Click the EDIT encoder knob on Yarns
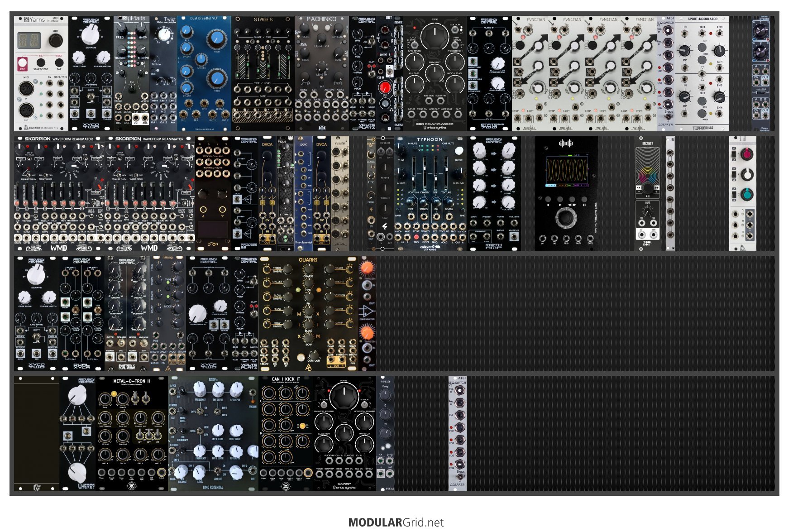 (x=55, y=41)
